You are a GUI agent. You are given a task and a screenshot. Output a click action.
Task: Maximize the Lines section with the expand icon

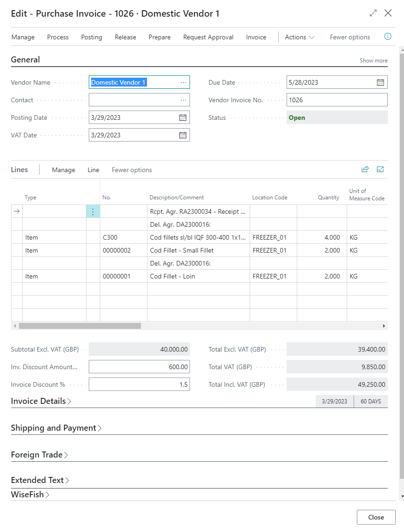tap(380, 169)
